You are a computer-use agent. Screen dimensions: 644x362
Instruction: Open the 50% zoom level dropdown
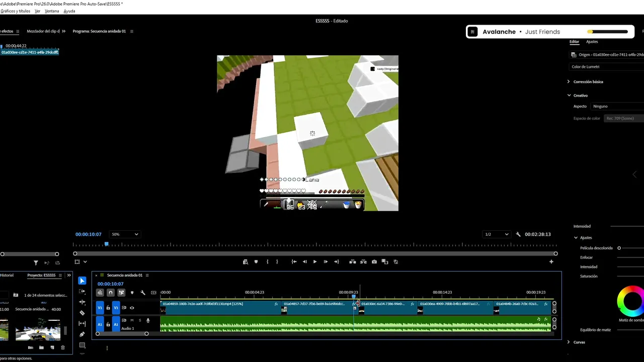pyautogui.click(x=125, y=234)
